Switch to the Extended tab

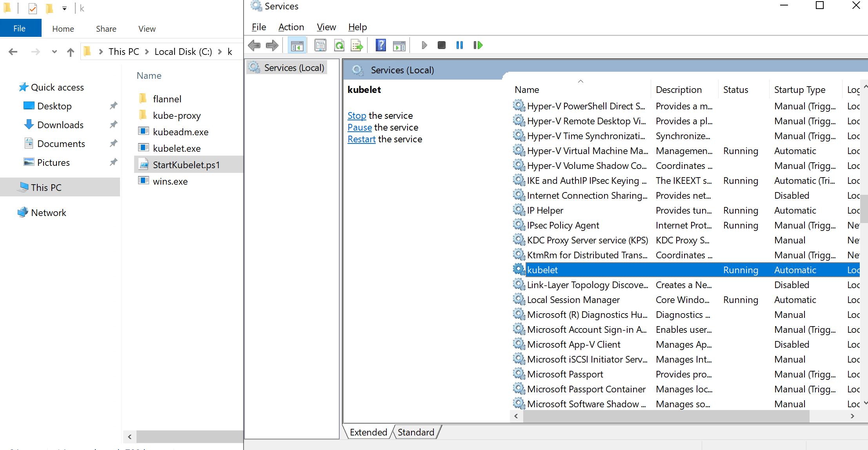(368, 432)
